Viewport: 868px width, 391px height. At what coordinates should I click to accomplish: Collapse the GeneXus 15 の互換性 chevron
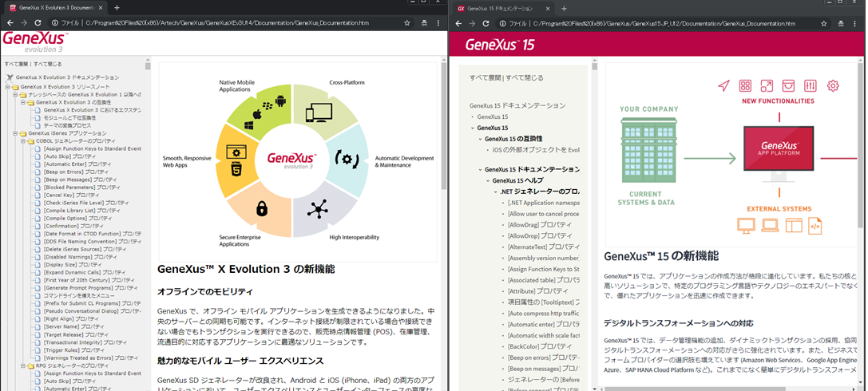[x=481, y=139]
